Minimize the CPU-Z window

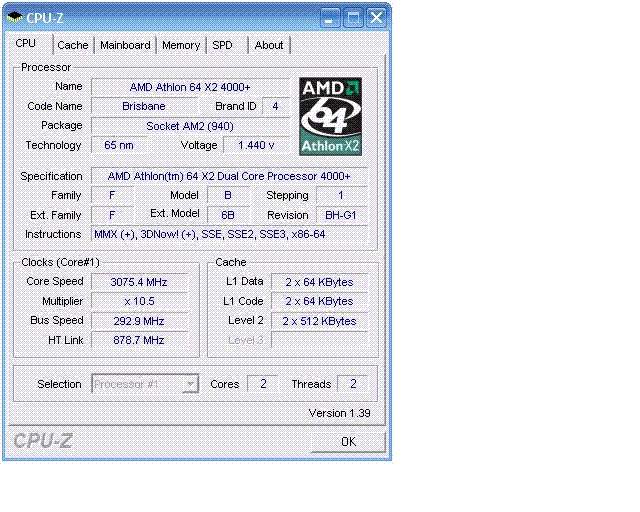pyautogui.click(x=329, y=18)
